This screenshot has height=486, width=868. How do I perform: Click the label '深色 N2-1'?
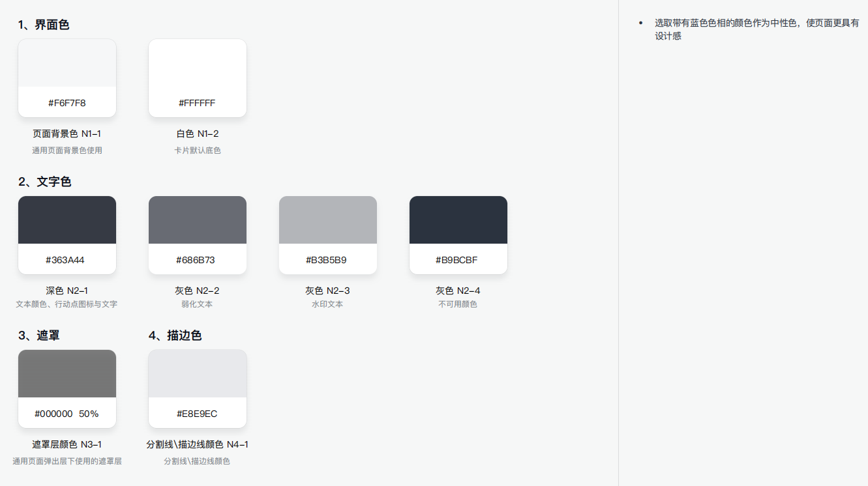67,291
